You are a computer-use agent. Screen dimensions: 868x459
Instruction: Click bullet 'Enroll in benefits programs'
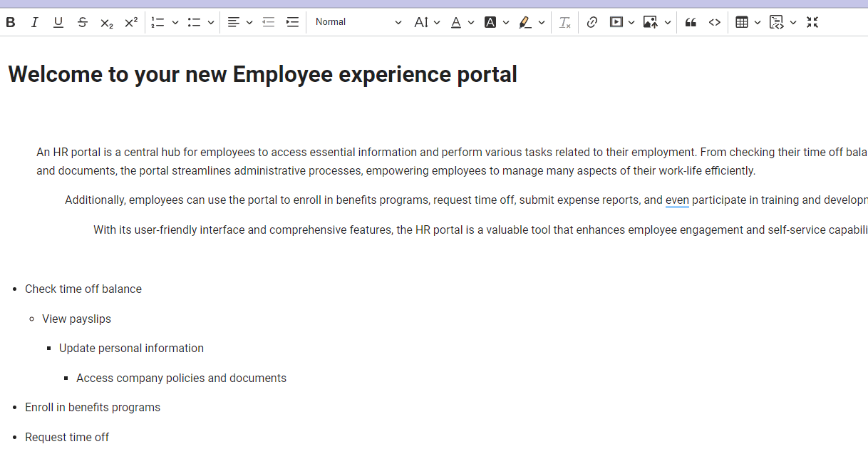coord(93,407)
